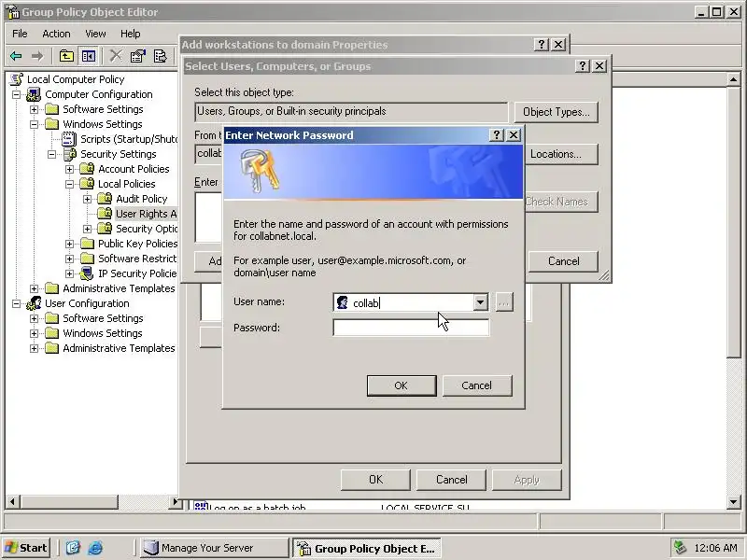Click OK in Enter Network Password dialog
Screen dimensions: 747x560
pos(402,385)
